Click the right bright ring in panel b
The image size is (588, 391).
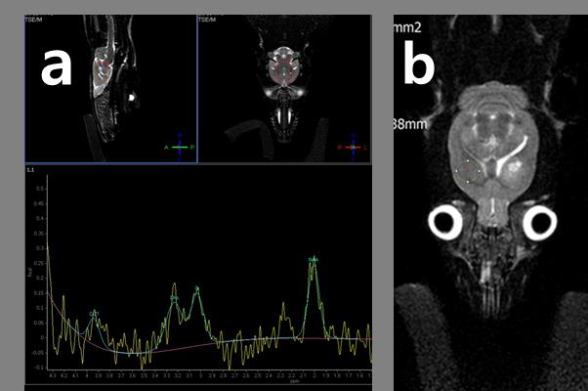pyautogui.click(x=538, y=223)
